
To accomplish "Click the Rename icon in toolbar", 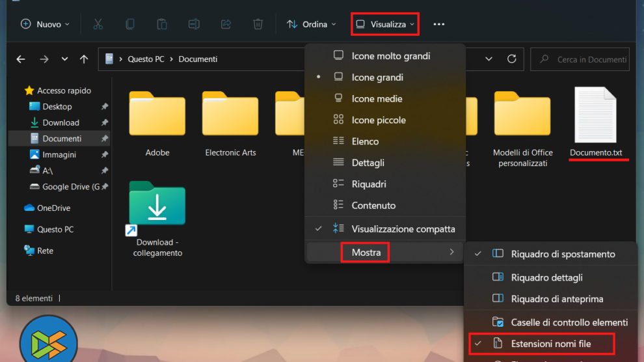I will click(194, 24).
